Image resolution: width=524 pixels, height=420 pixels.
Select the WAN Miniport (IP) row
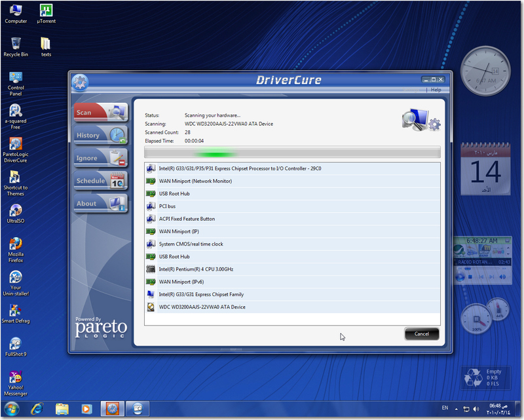292,231
